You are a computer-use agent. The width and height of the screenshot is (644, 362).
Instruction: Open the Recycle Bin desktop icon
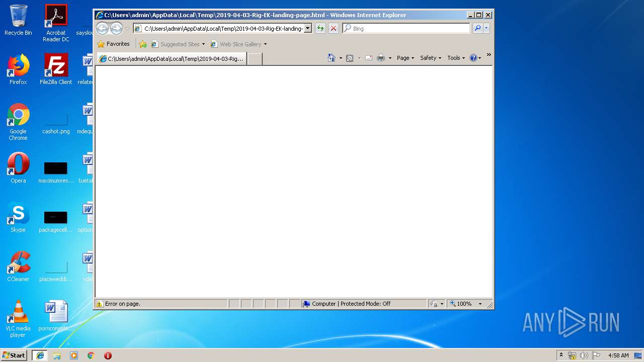(x=18, y=20)
